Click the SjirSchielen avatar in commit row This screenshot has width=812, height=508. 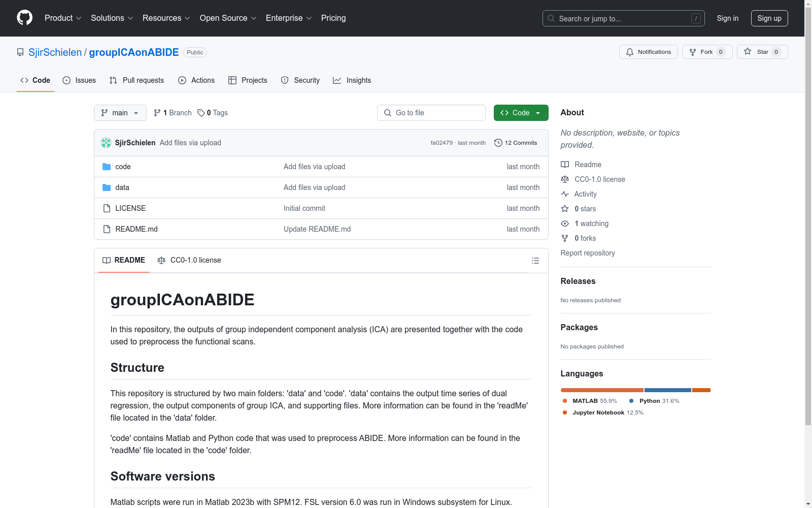coord(106,143)
